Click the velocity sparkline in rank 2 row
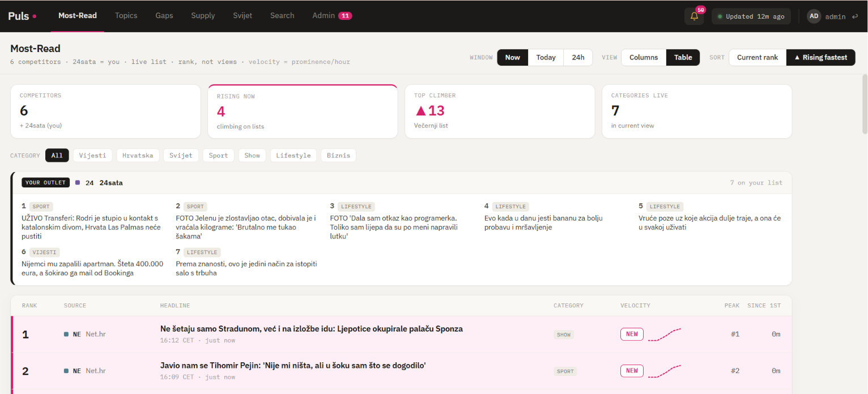The height and width of the screenshot is (394, 868). click(664, 371)
